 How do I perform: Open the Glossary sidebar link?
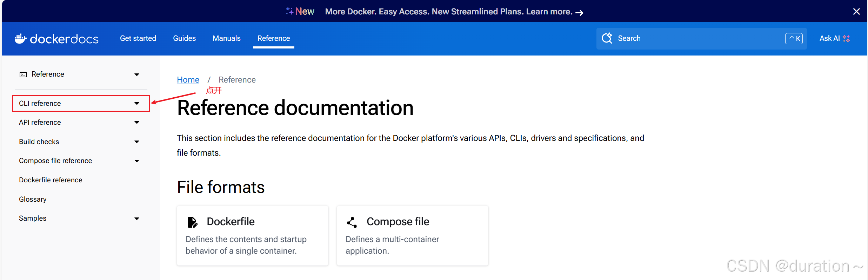(x=33, y=199)
